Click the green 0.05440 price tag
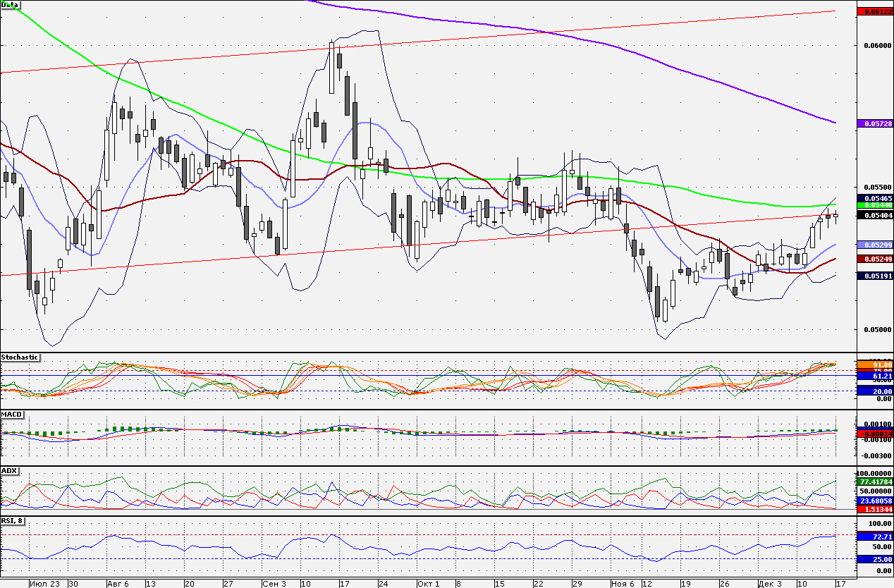Screen dimensions: 894x588 (874, 205)
